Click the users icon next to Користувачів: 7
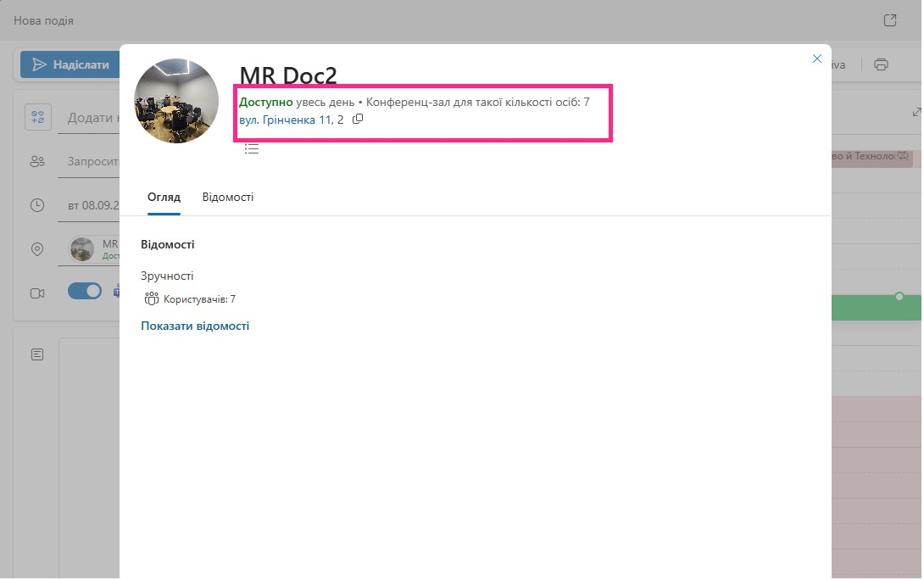Image resolution: width=924 pixels, height=580 pixels. click(152, 298)
